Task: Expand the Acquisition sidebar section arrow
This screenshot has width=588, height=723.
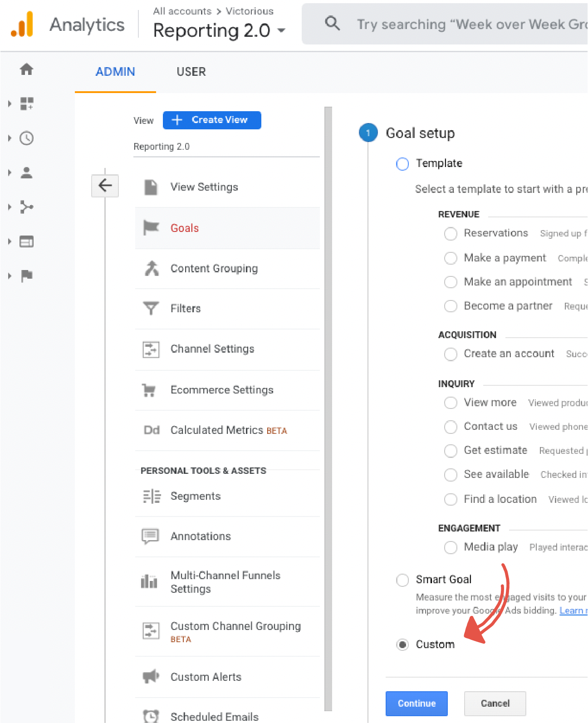Action: pos(10,207)
